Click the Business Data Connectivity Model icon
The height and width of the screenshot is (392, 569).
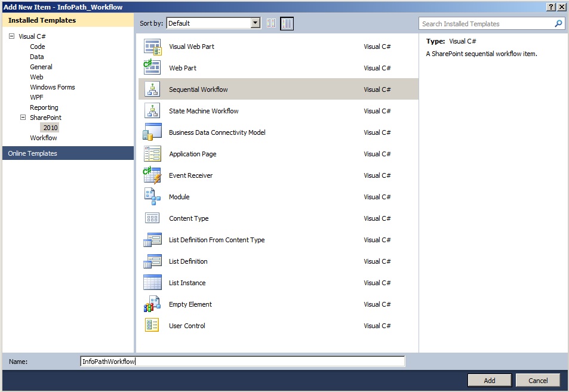coord(152,132)
